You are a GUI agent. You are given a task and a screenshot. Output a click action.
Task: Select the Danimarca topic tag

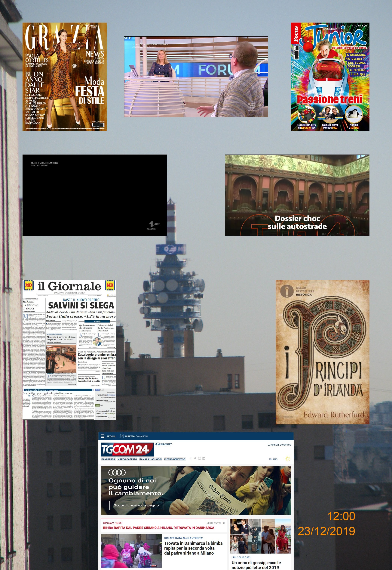[x=108, y=459]
